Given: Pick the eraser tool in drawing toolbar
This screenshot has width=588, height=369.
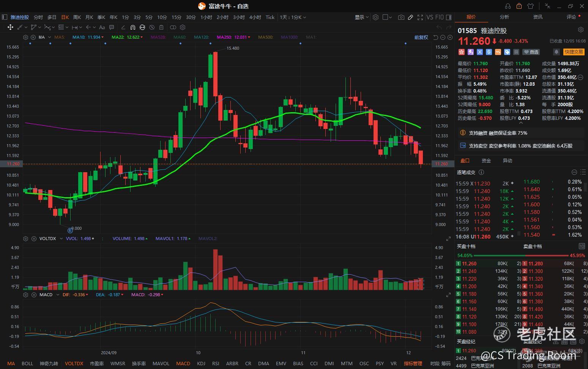Looking at the screenshot, I should tap(123, 27).
